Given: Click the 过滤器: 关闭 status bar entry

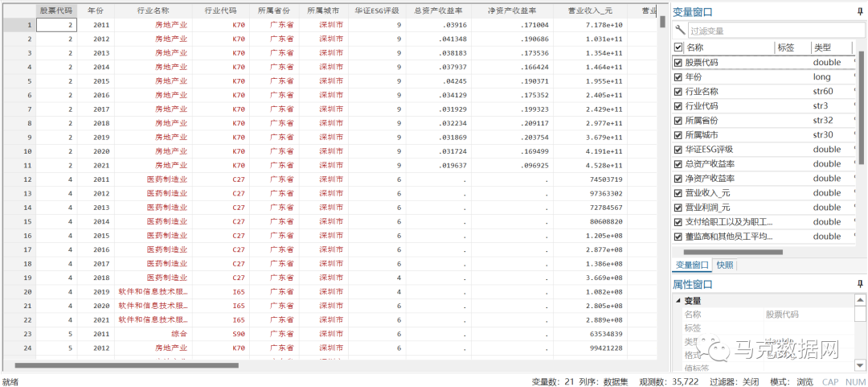Looking at the screenshot, I should pos(735,382).
